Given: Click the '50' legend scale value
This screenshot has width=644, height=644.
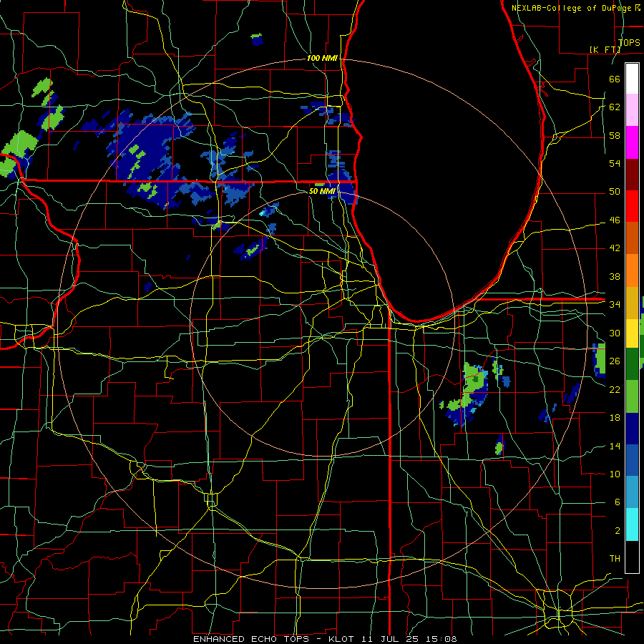Looking at the screenshot, I should click(615, 192).
